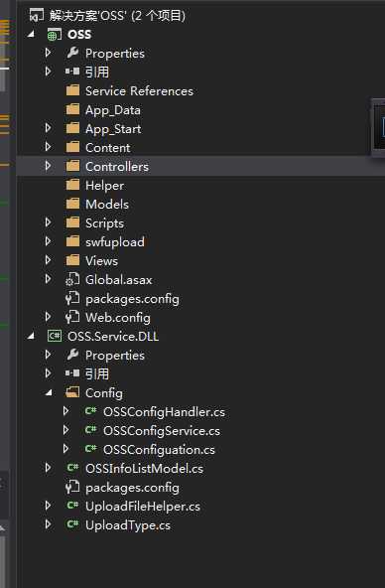The height and width of the screenshot is (588, 385).
Task: Click the solution icon beside 解决方案'OSS'
Action: tap(37, 16)
